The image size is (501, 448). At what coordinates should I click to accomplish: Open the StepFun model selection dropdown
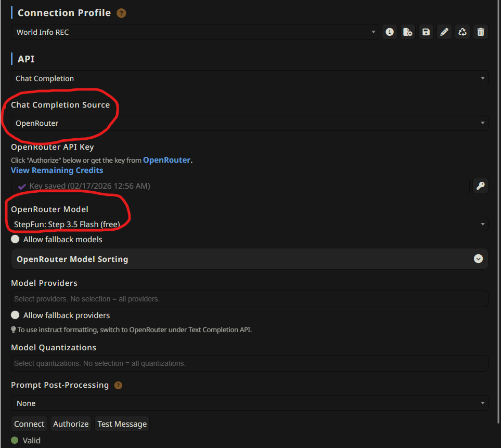click(249, 225)
